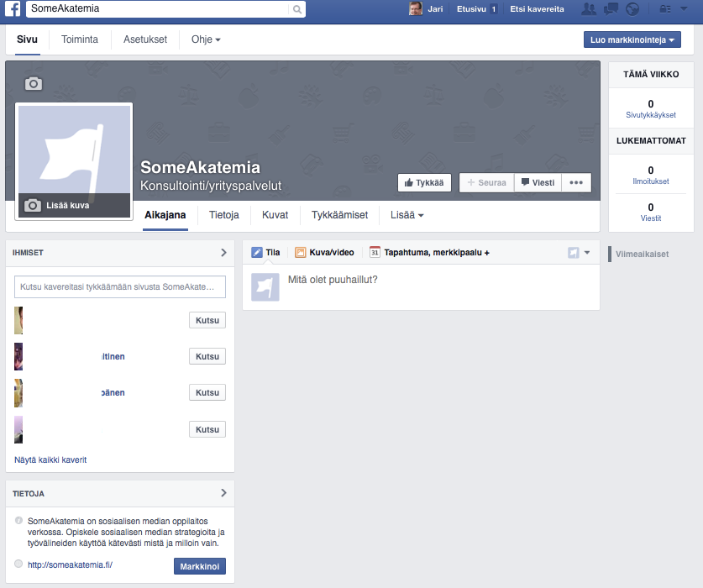Image resolution: width=703 pixels, height=588 pixels.
Task: Open Jari's profile picture in top bar
Action: [x=416, y=8]
